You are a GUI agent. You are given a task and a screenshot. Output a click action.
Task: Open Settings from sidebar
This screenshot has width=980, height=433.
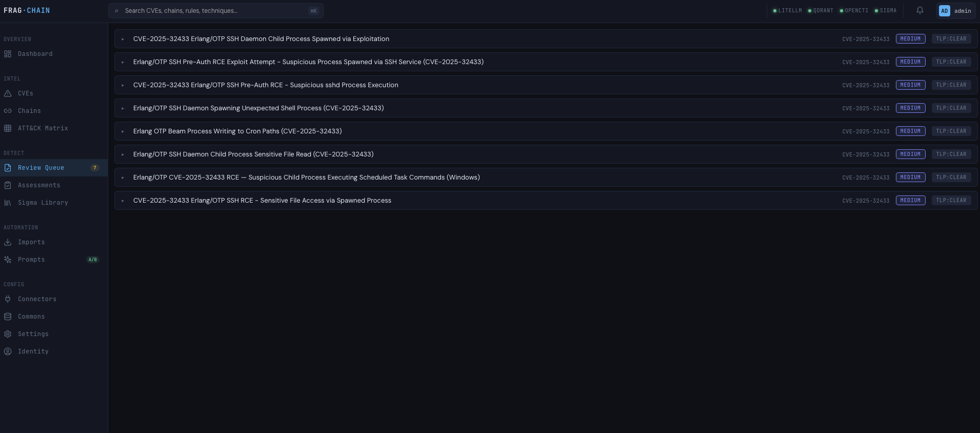tap(53, 334)
